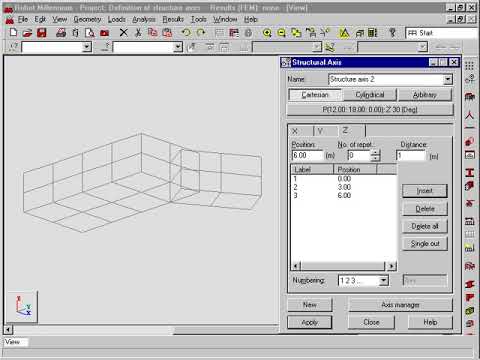The width and height of the screenshot is (480, 360).
Task: Click the Position input field
Action: (307, 155)
